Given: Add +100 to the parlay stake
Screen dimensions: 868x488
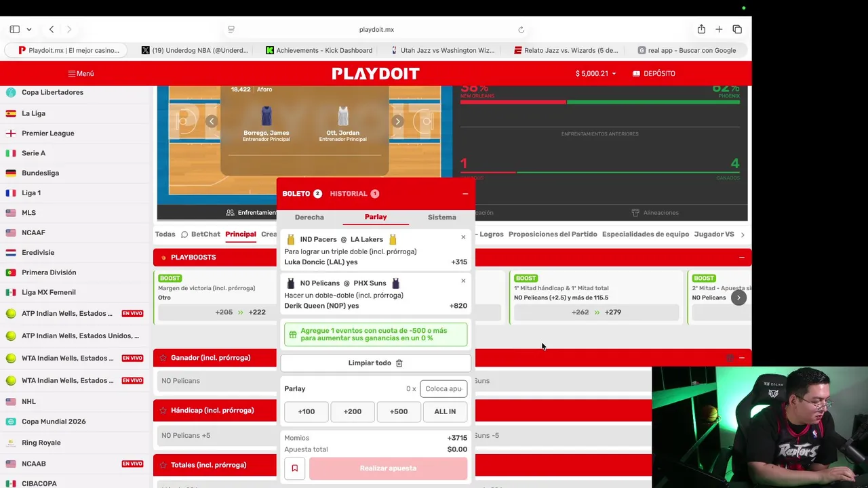Looking at the screenshot, I should pos(307,411).
